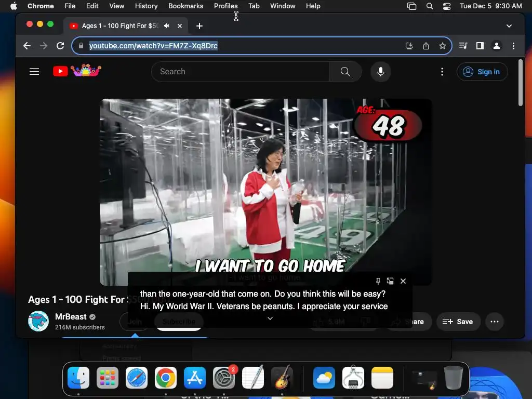Open Stage Manager menu bar icon
The image size is (532, 399).
pos(411,6)
